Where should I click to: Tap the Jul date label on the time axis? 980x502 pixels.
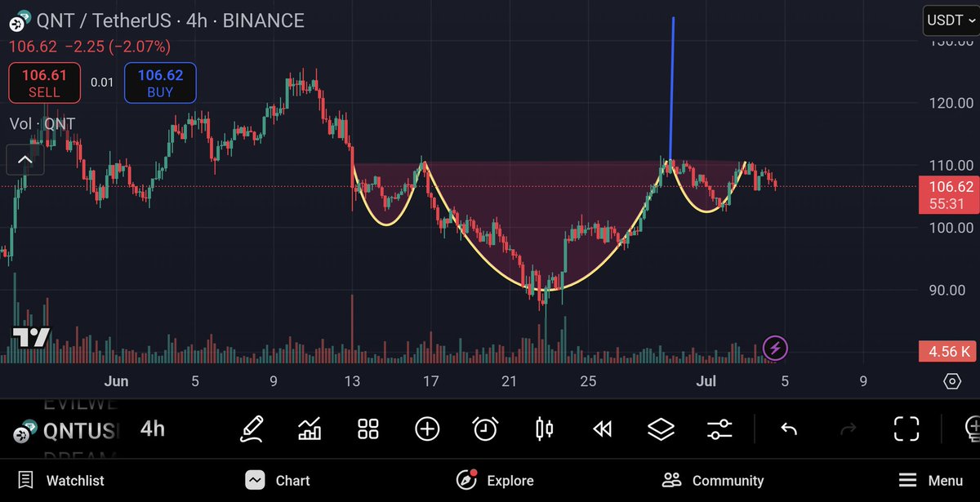click(707, 381)
